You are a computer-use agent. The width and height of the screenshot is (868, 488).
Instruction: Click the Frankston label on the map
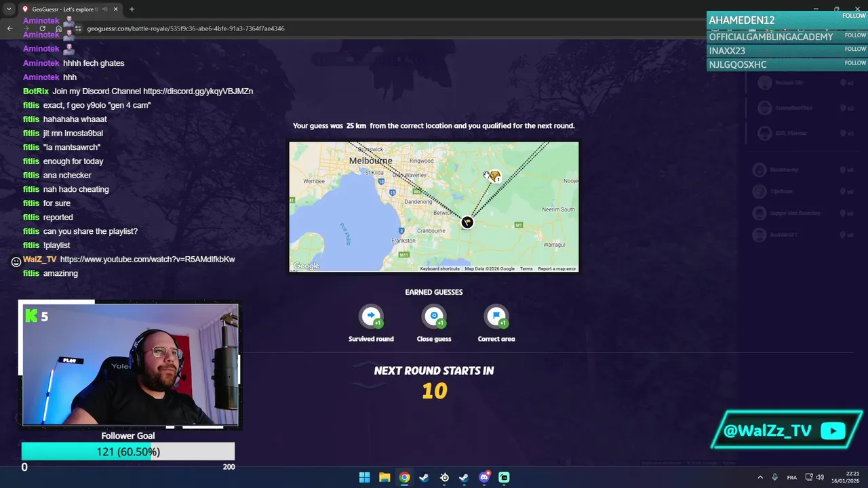404,241
